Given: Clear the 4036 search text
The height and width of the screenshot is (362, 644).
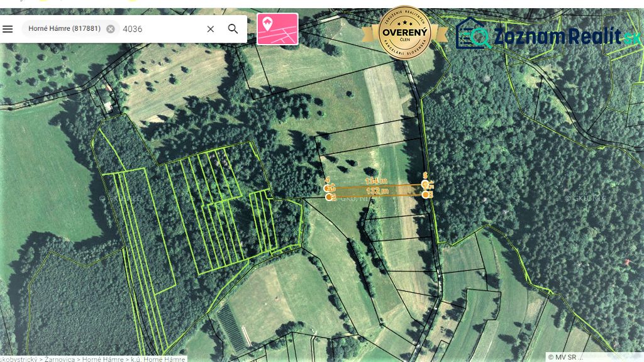Looking at the screenshot, I should pos(210,29).
